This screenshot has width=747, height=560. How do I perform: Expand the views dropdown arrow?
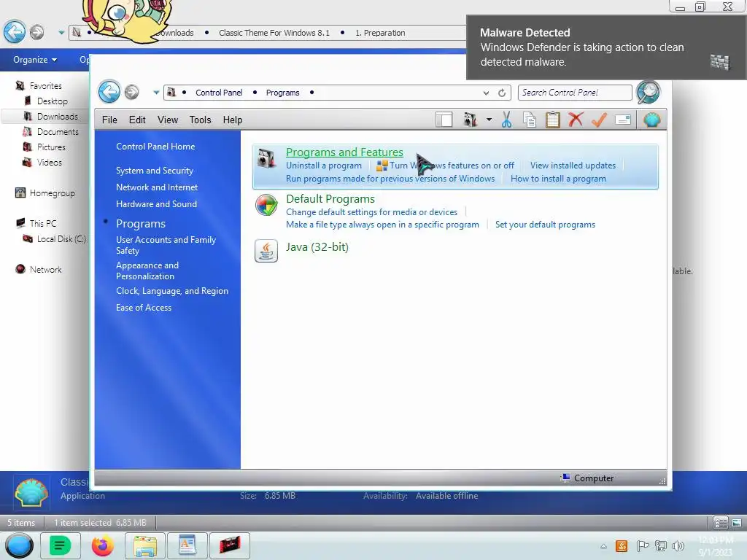coord(489,120)
